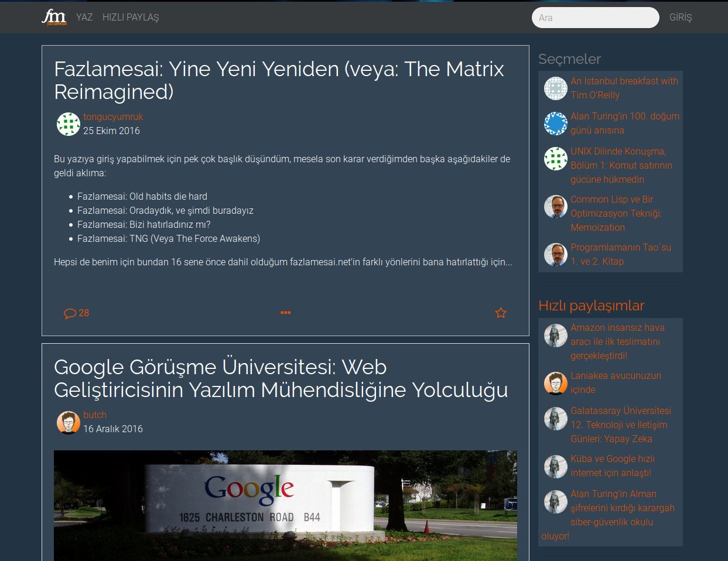Image resolution: width=728 pixels, height=561 pixels.
Task: Click butch's avatar on the Google post
Action: (69, 422)
